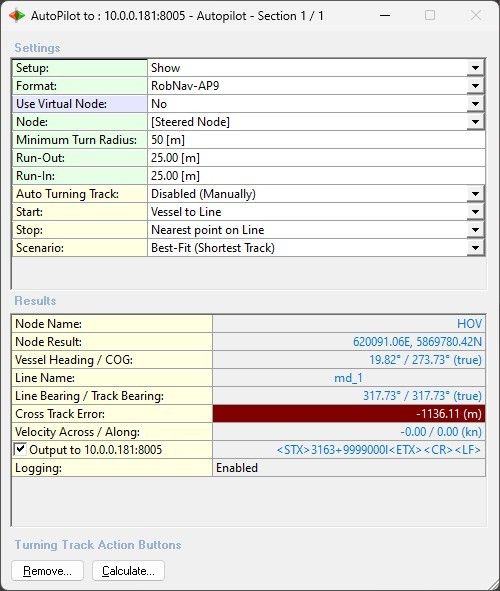
Task: Open the Setup dropdown arrow
Action: click(476, 68)
